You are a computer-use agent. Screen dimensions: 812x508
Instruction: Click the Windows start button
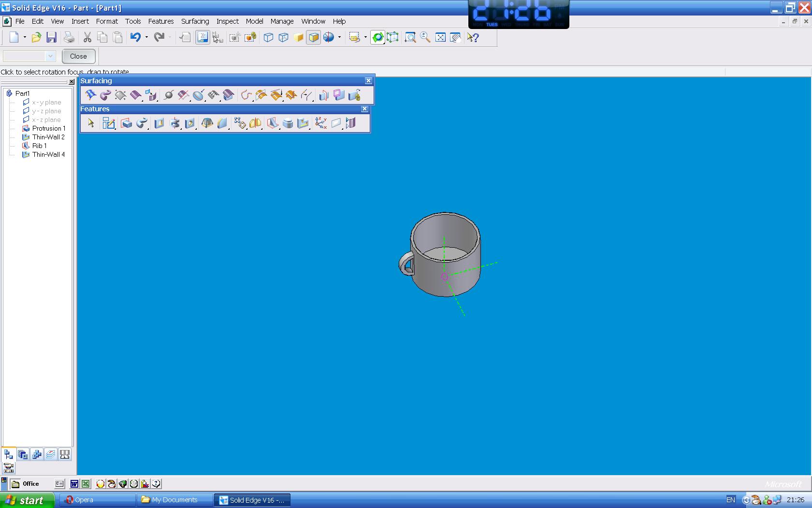click(29, 500)
